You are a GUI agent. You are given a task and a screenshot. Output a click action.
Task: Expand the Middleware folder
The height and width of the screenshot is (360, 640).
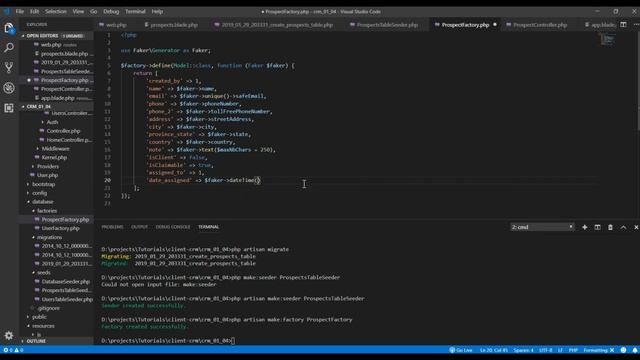pos(56,149)
